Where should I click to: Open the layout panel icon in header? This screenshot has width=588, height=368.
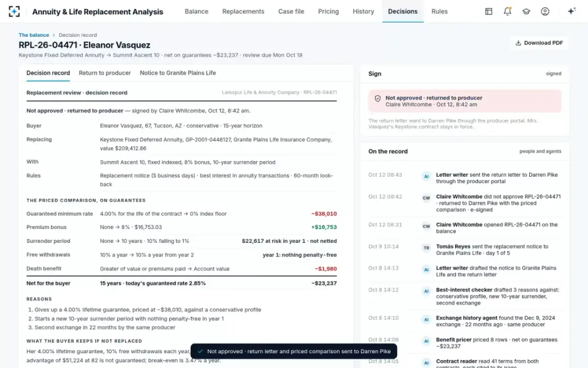[x=489, y=11]
